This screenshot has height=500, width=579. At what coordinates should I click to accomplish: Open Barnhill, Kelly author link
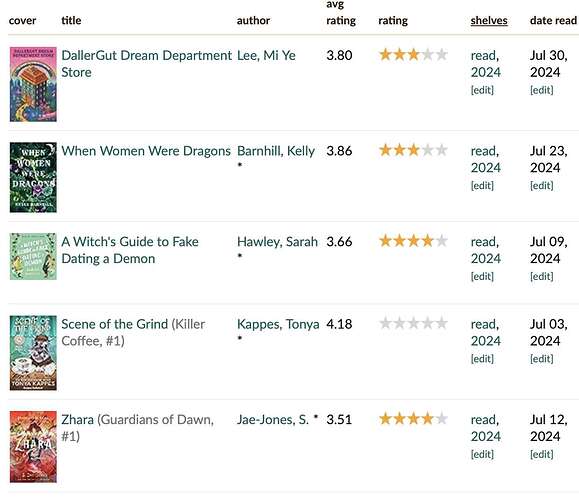pyautogui.click(x=276, y=151)
